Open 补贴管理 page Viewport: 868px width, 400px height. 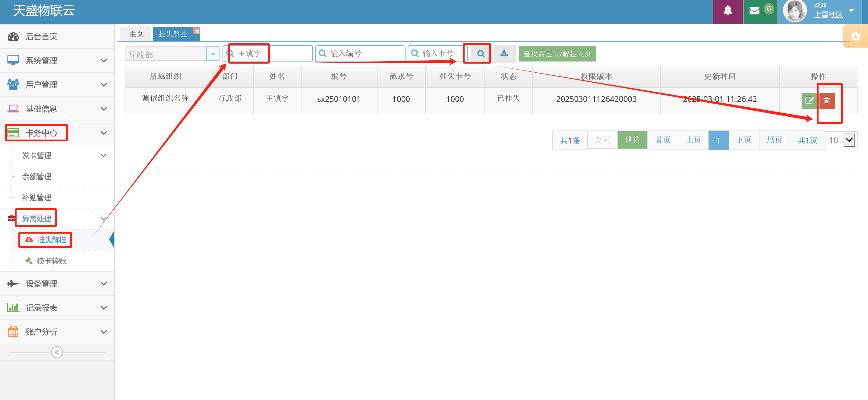coord(37,198)
